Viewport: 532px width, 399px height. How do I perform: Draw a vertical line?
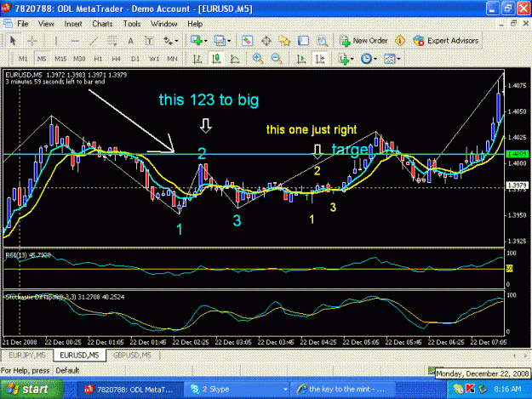pos(56,41)
